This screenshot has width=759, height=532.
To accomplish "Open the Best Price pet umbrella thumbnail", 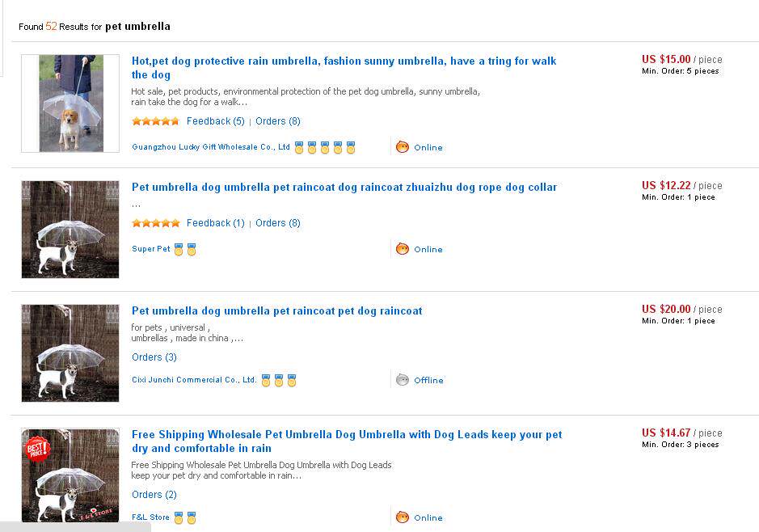I will coord(70,476).
